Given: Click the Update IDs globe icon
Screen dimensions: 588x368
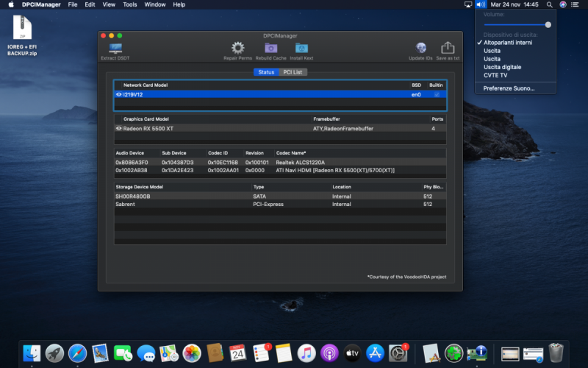Looking at the screenshot, I should [421, 49].
